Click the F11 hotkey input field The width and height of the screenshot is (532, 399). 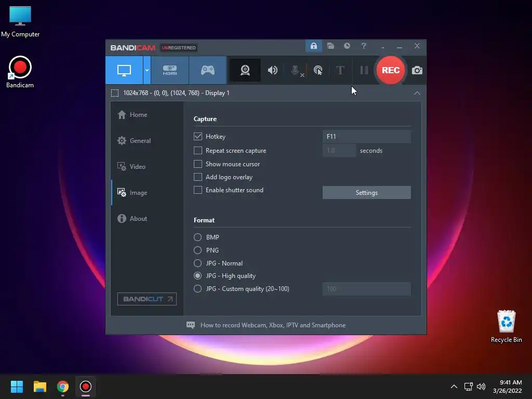[366, 137]
